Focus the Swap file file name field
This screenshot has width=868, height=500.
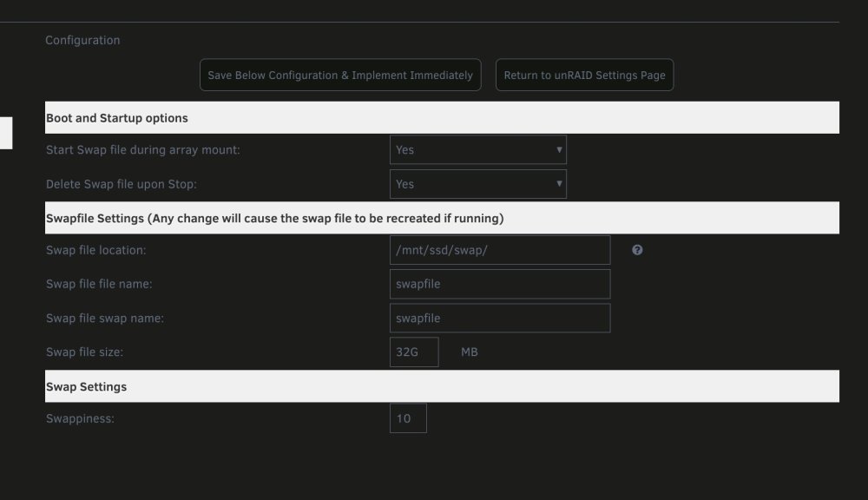[x=500, y=284]
